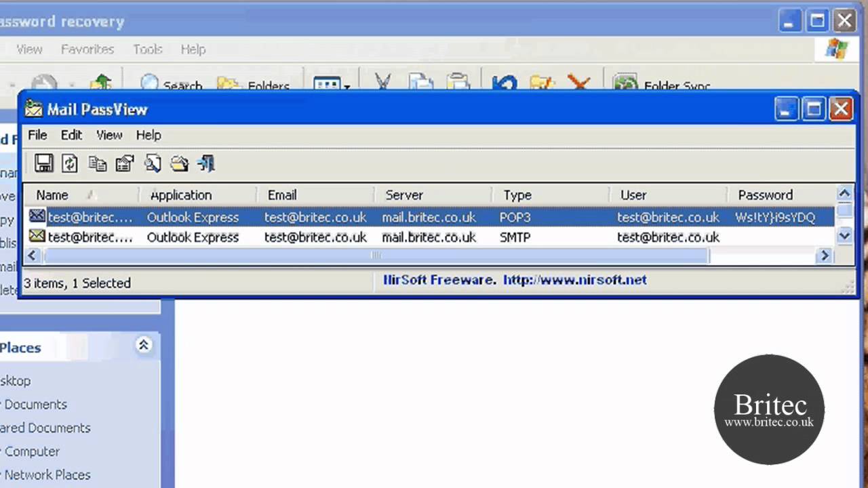The width and height of the screenshot is (868, 488).
Task: Sort by the User column header
Action: coord(668,195)
